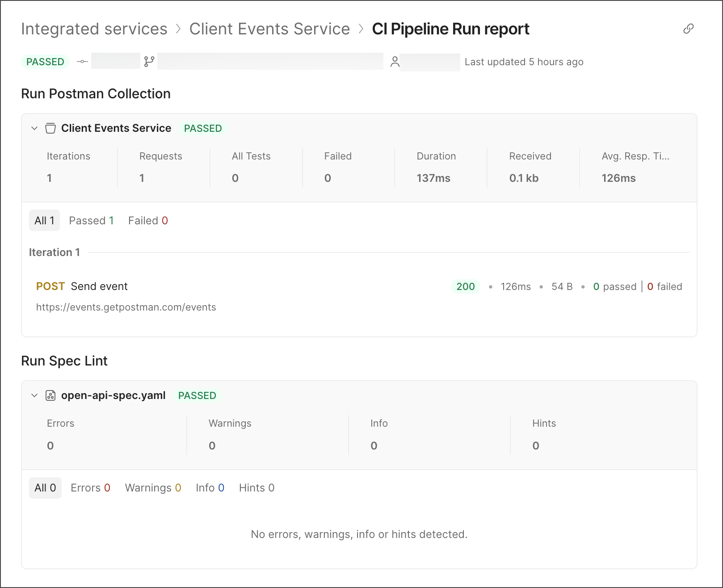Click the Run Postman Collection heading
Image resolution: width=723 pixels, height=588 pixels.
click(x=96, y=93)
